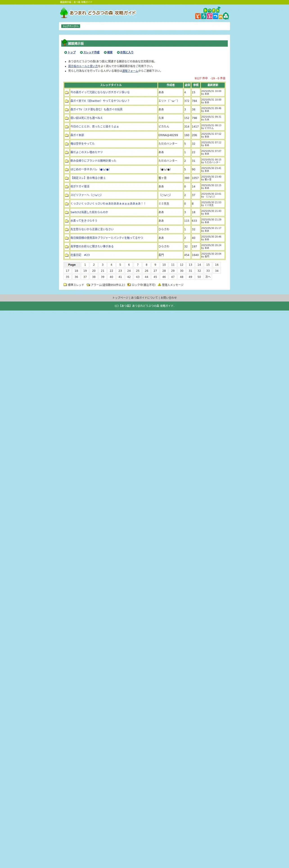Go to page 34
This screenshot has height=868, width=289.
217,271
